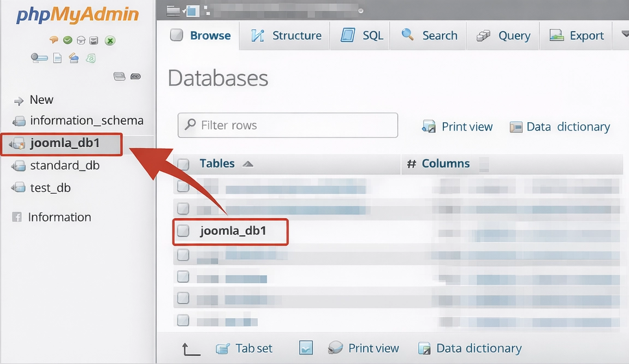The width and height of the screenshot is (629, 364).
Task: Go to the Search tab
Action: [x=429, y=35]
